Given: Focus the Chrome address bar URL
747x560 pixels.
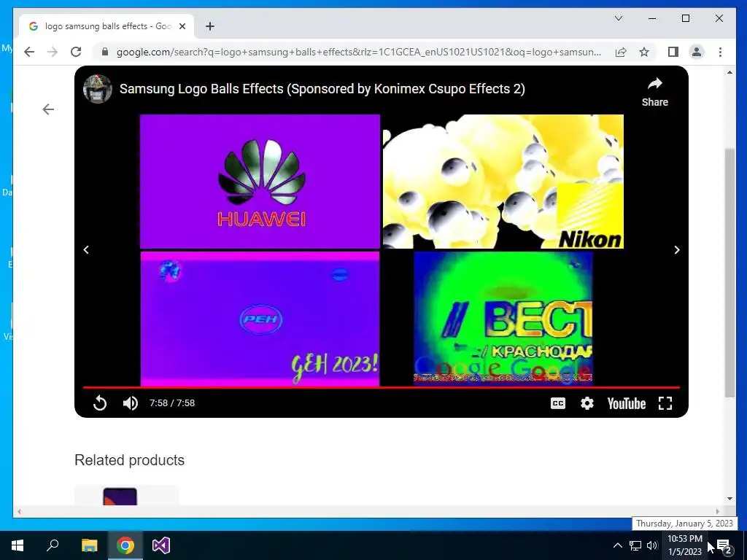Looking at the screenshot, I should (359, 52).
